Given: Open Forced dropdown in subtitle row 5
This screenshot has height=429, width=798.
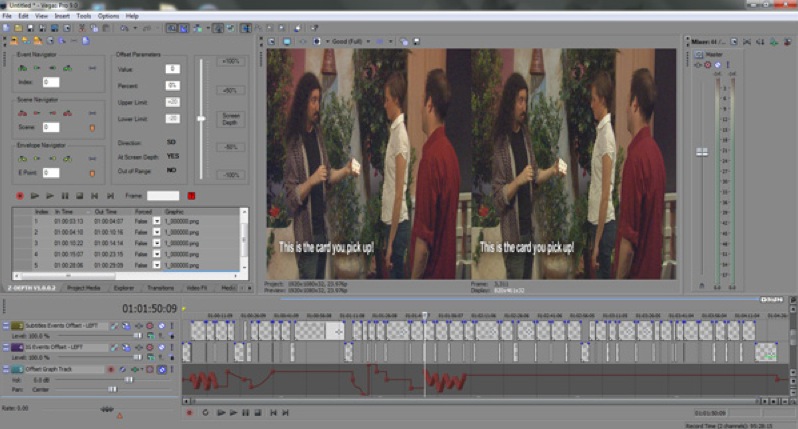Looking at the screenshot, I should pyautogui.click(x=157, y=265).
